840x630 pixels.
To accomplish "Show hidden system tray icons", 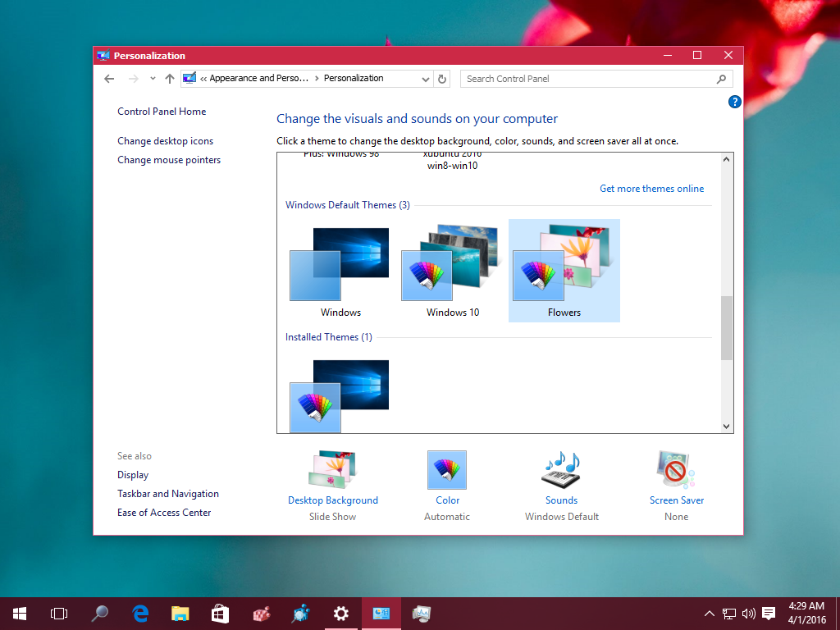I will pyautogui.click(x=709, y=614).
